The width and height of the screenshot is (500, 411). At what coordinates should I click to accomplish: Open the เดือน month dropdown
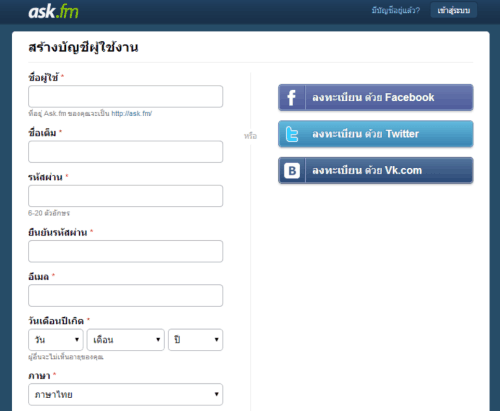[x=126, y=340]
